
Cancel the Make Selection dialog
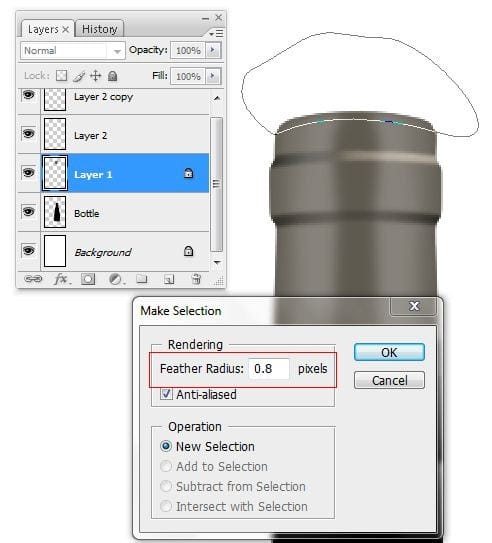pyautogui.click(x=389, y=380)
